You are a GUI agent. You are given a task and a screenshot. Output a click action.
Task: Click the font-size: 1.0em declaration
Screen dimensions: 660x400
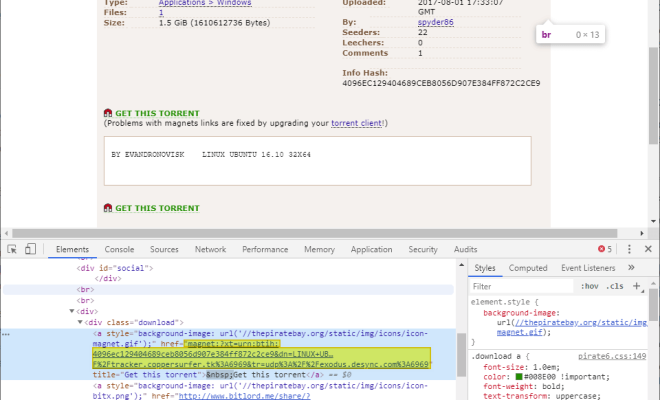(522, 367)
